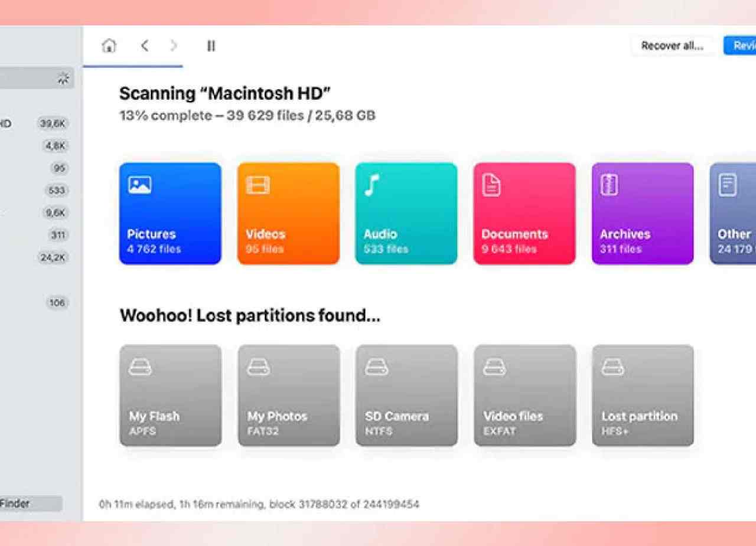The image size is (756, 546).
Task: Select the SD Camera NTFS partition
Action: (x=406, y=395)
